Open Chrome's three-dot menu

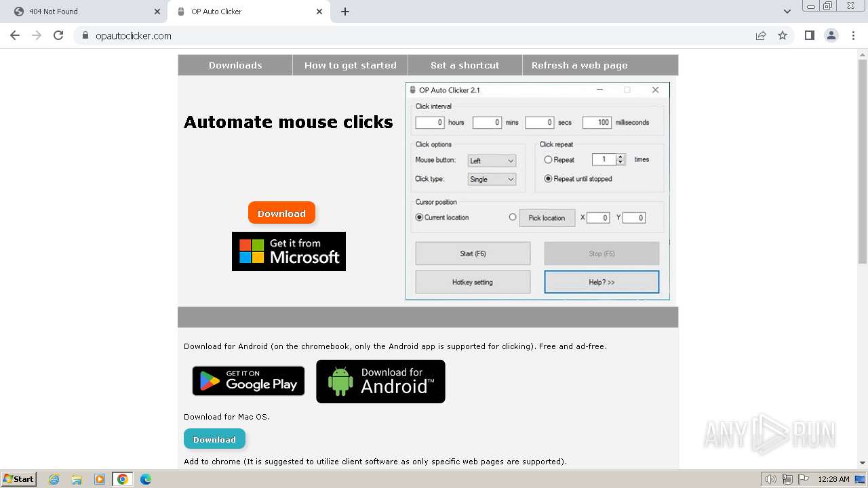tap(853, 35)
